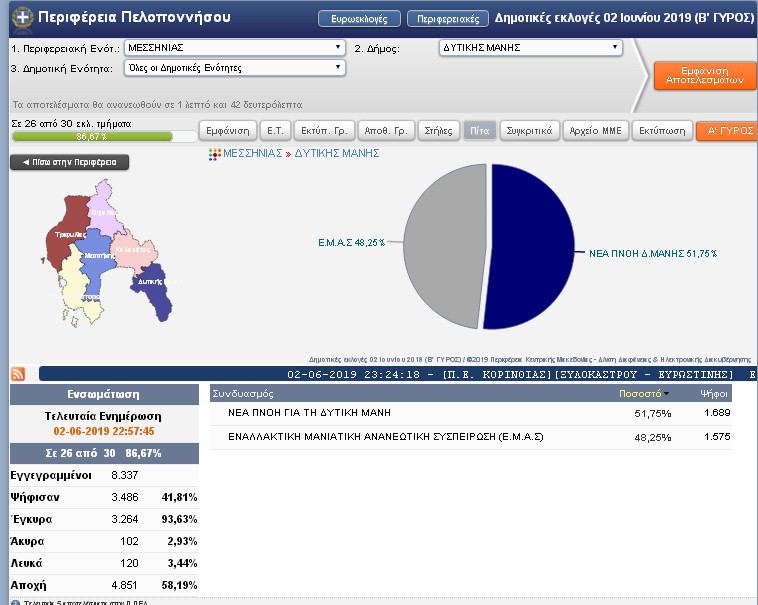Click the Ψήφισαν percentage 41,81%
This screenshot has width=758, height=605.
(x=179, y=497)
